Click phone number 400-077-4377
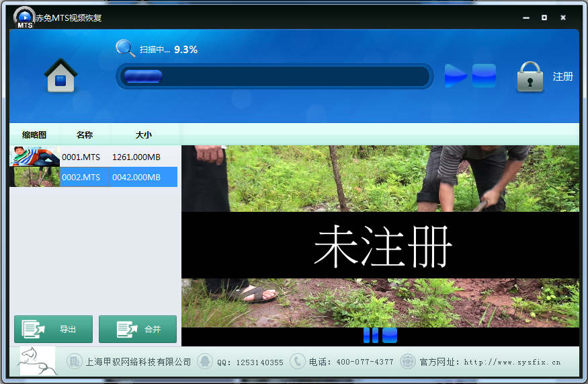This screenshot has height=384, width=588. (365, 362)
